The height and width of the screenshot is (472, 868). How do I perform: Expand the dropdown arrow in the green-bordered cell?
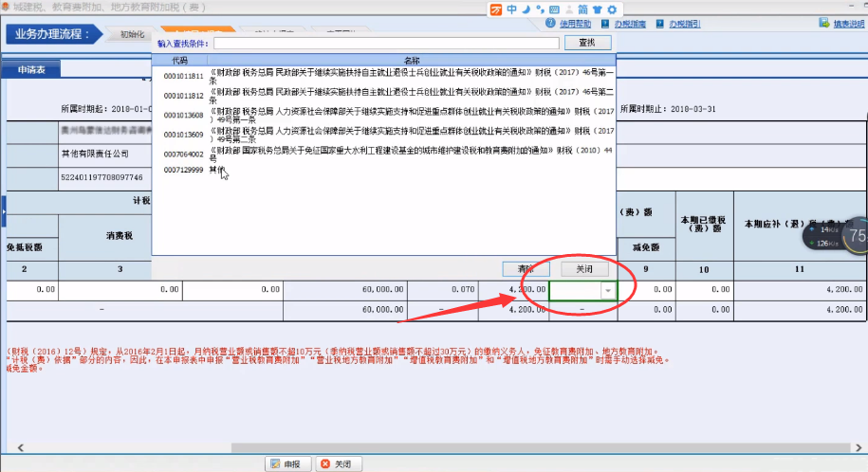pos(607,290)
